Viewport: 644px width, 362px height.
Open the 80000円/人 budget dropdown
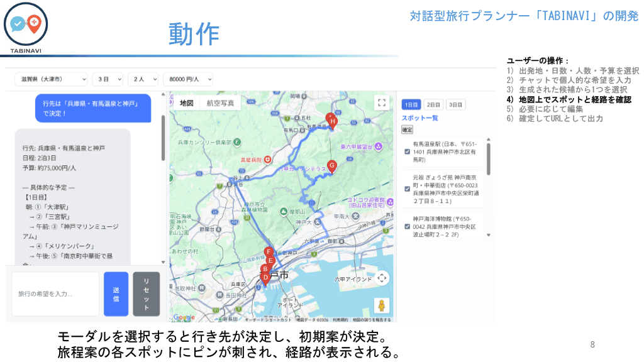click(188, 79)
